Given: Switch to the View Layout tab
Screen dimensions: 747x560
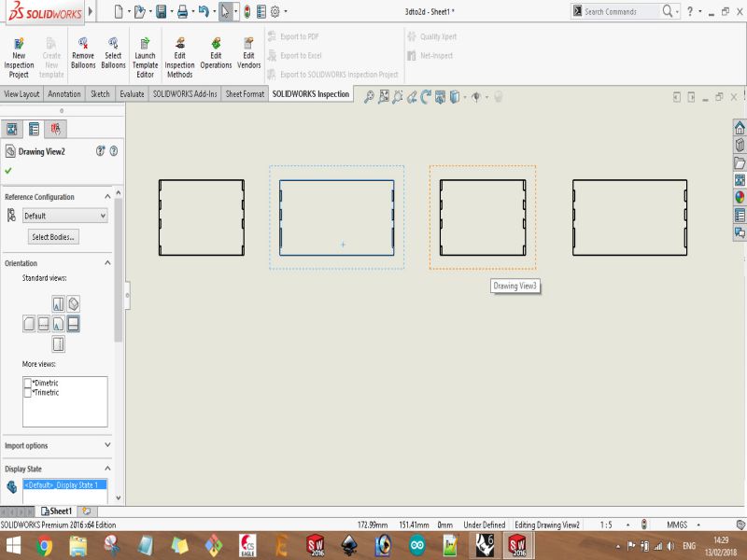Looking at the screenshot, I should 21,94.
